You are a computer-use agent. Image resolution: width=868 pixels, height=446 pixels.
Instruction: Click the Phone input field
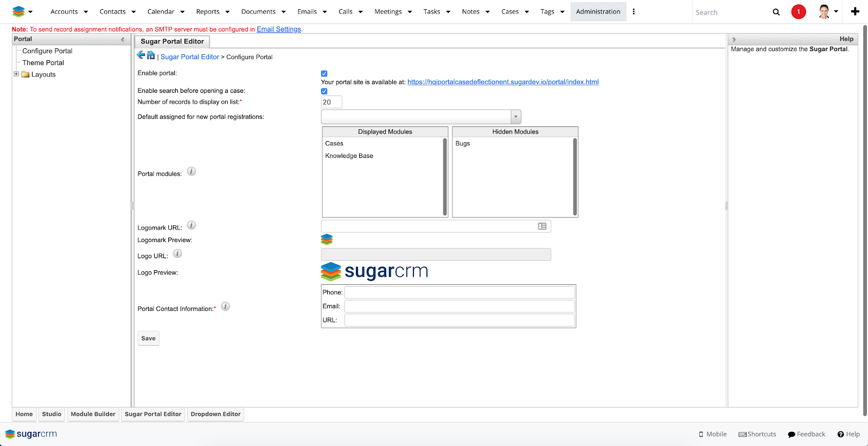point(459,292)
